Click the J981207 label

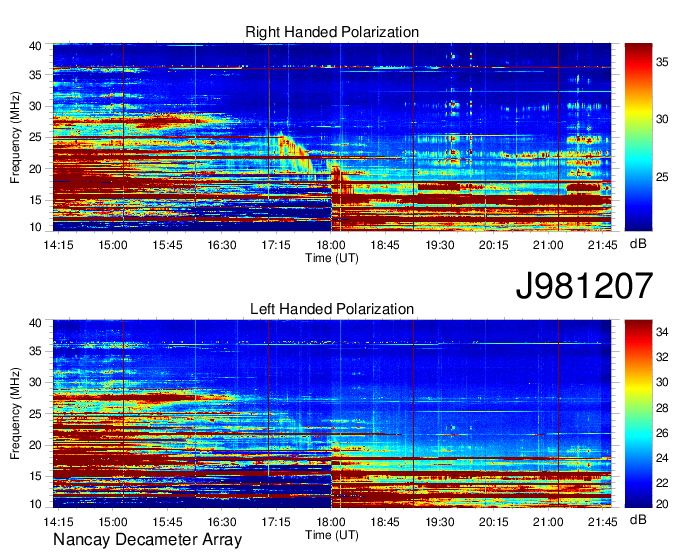(584, 286)
